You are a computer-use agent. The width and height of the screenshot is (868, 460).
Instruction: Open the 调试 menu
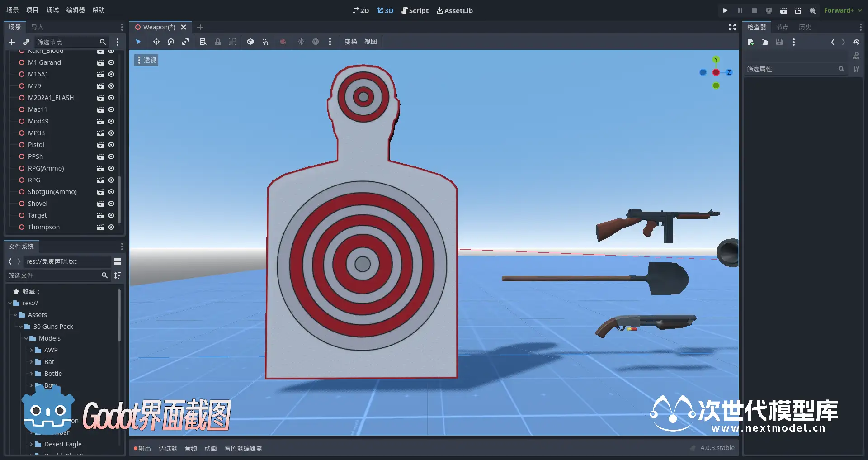point(52,10)
